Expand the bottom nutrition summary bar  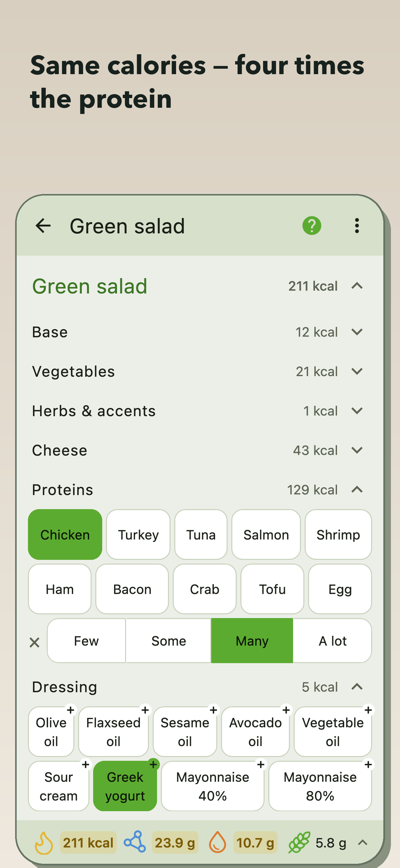[362, 843]
